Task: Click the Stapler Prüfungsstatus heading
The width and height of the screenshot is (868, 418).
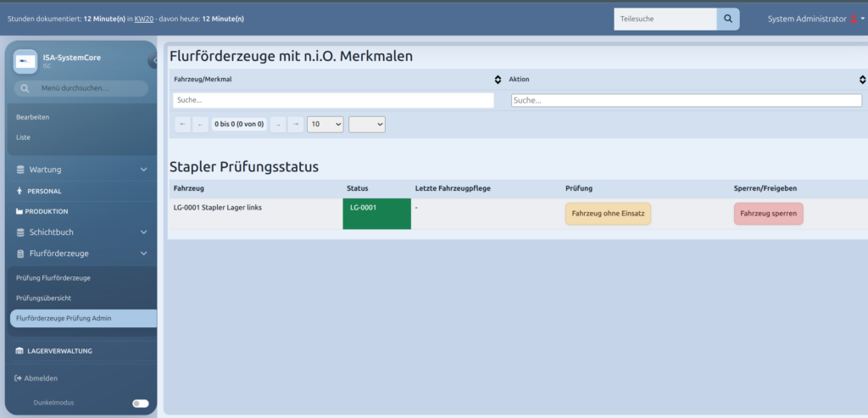Action: pyautogui.click(x=244, y=167)
